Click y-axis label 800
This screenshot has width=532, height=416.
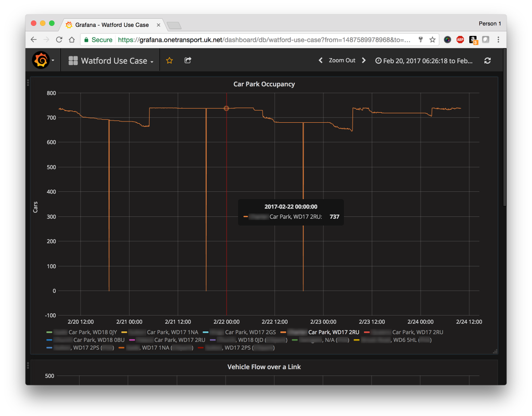[x=51, y=93]
